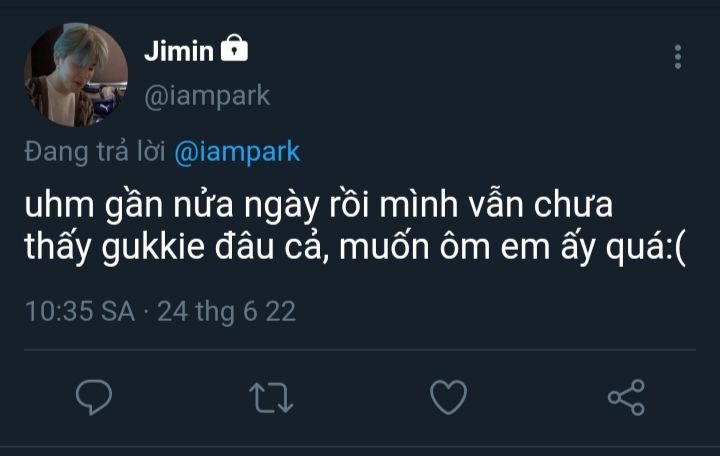Image resolution: width=720 pixels, height=456 pixels.
Task: Click the divider line above the action icons
Action: click(360, 350)
